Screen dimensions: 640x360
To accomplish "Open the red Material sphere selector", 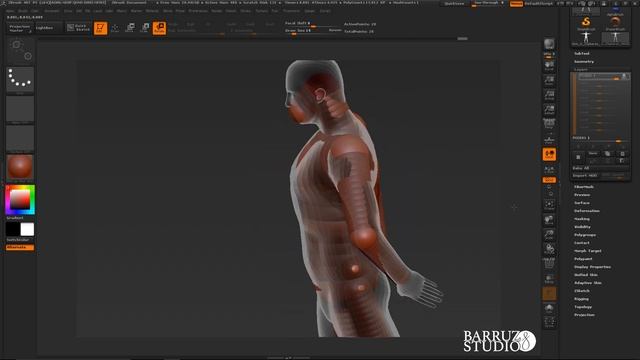I will coord(20,167).
